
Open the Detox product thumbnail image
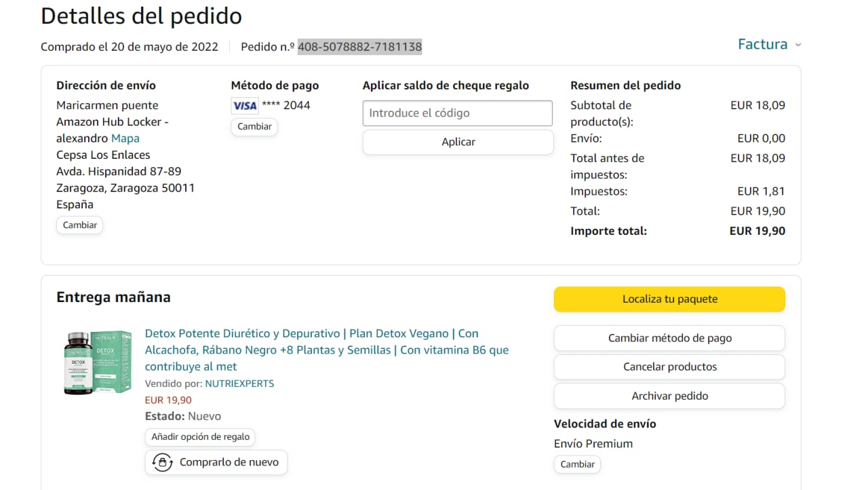click(98, 362)
